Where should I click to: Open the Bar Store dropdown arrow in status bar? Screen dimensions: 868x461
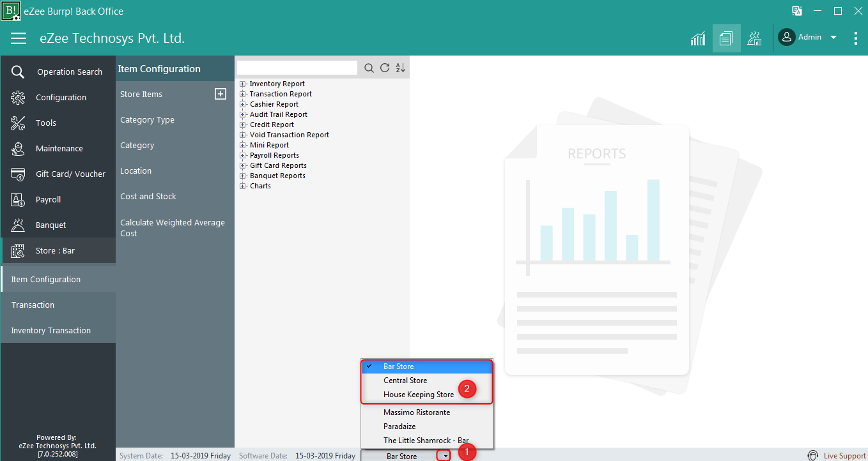coord(445,456)
